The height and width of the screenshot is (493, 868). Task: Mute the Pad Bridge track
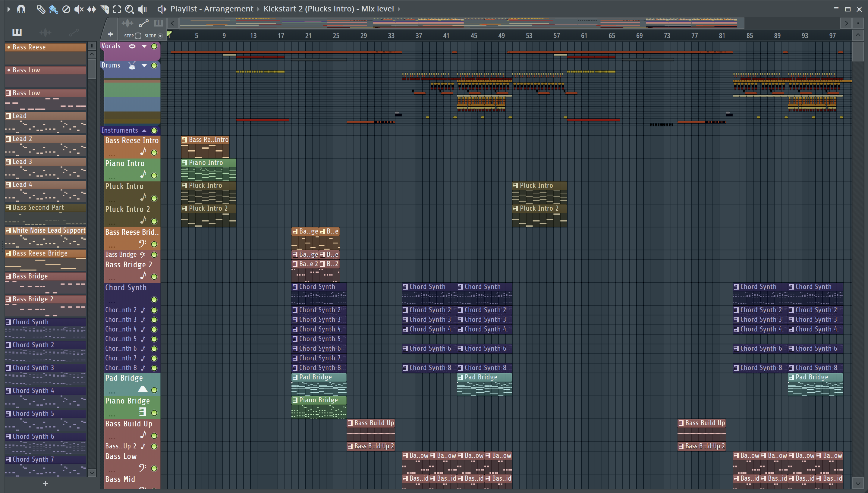pyautogui.click(x=154, y=390)
